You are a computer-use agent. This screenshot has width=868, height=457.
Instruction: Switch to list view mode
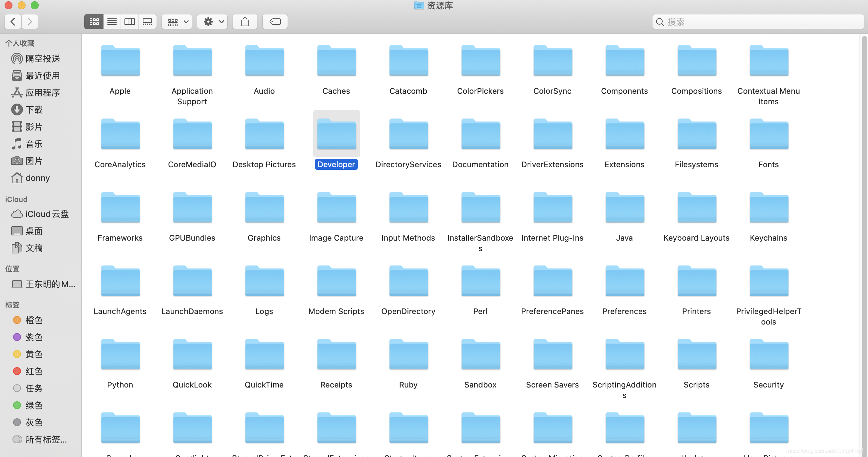(x=112, y=22)
